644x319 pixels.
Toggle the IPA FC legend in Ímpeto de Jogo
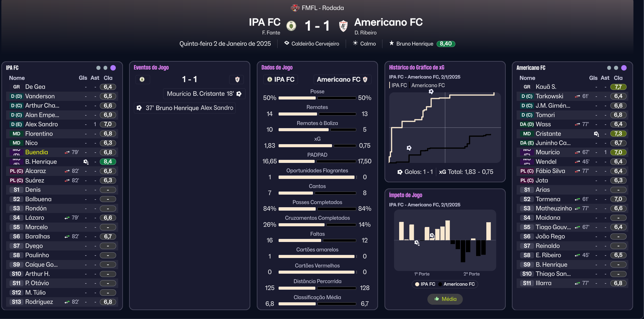tap(425, 284)
